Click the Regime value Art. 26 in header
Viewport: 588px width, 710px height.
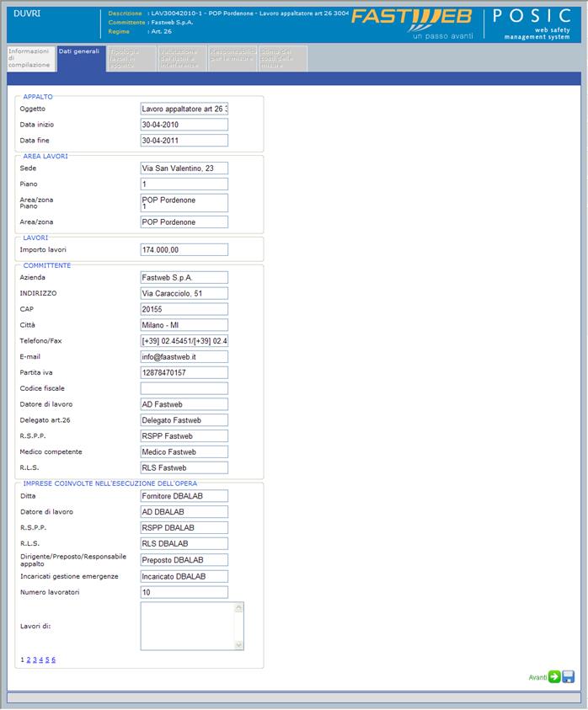[161, 31]
